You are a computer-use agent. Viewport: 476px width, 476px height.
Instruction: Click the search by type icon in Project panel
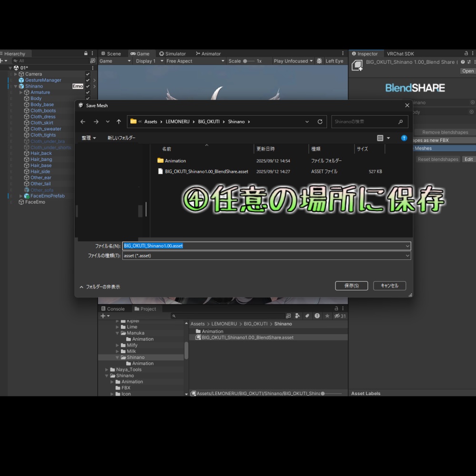pyautogui.click(x=297, y=316)
